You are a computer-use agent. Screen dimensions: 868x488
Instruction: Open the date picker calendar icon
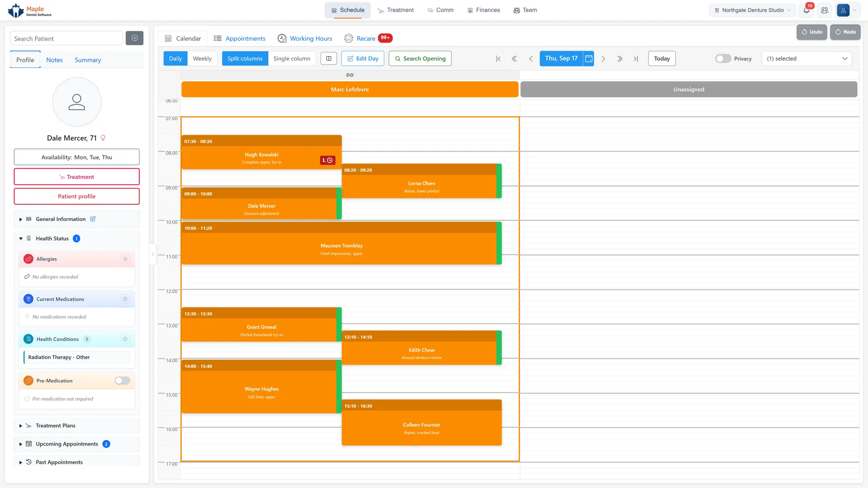click(589, 59)
